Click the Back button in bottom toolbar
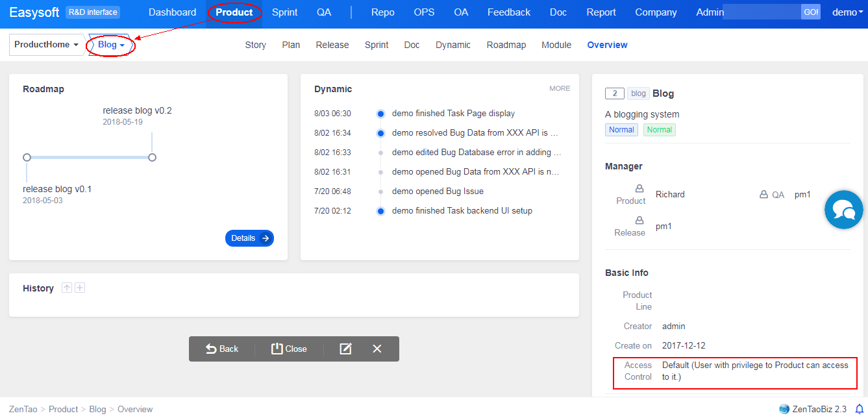 click(222, 349)
